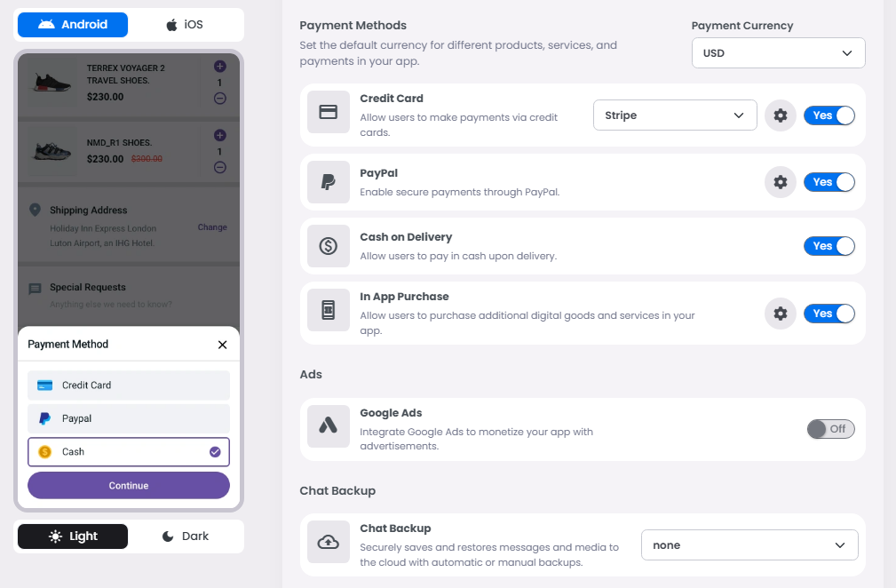Click the Chat Backup cloud icon
Image resolution: width=896 pixels, height=588 pixels.
point(329,542)
